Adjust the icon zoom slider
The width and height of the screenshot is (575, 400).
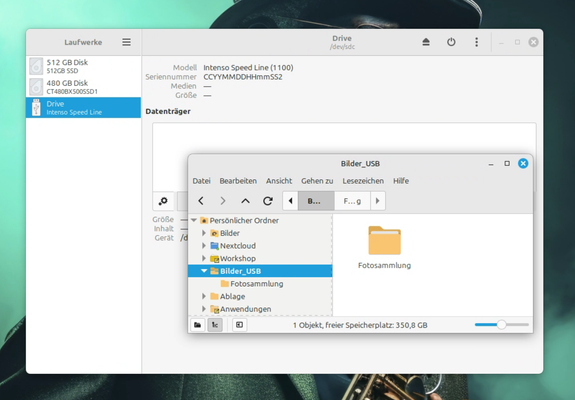click(501, 324)
